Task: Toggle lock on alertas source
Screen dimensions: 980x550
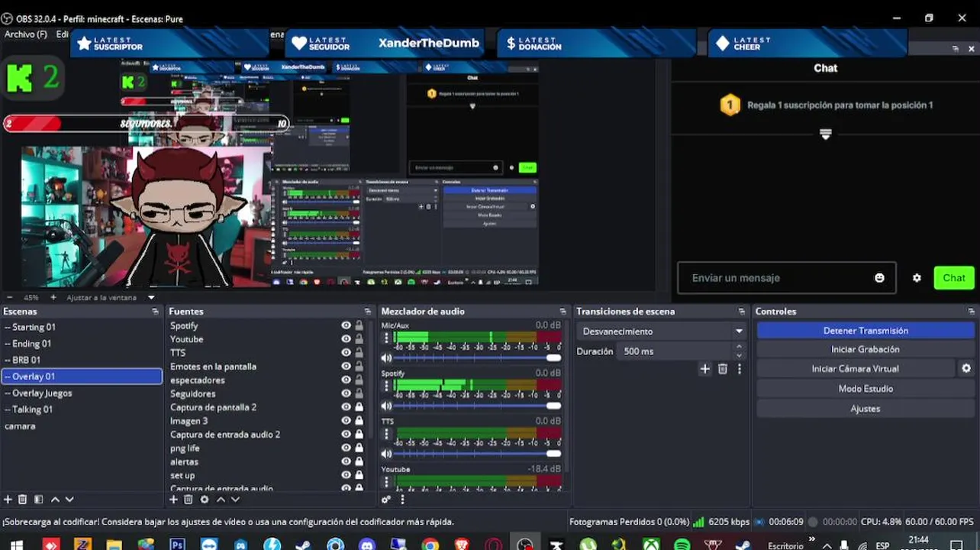Action: pos(359,461)
